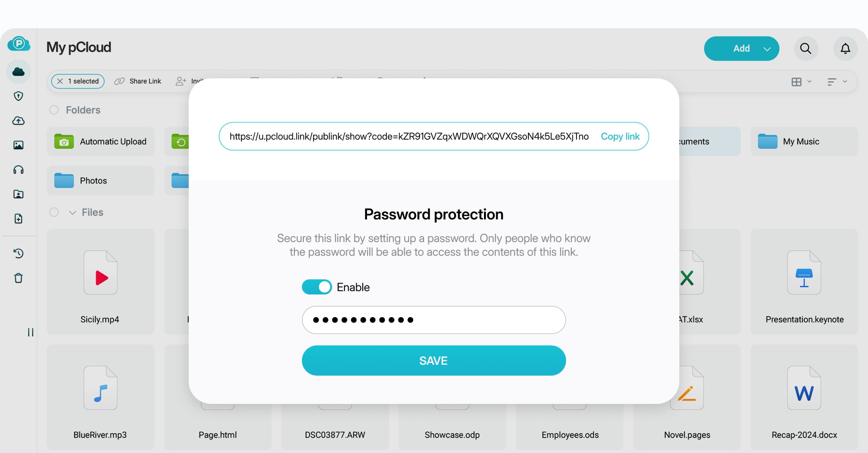Open the Add button dropdown arrow
Viewport: 868px width, 453px height.
tap(767, 48)
